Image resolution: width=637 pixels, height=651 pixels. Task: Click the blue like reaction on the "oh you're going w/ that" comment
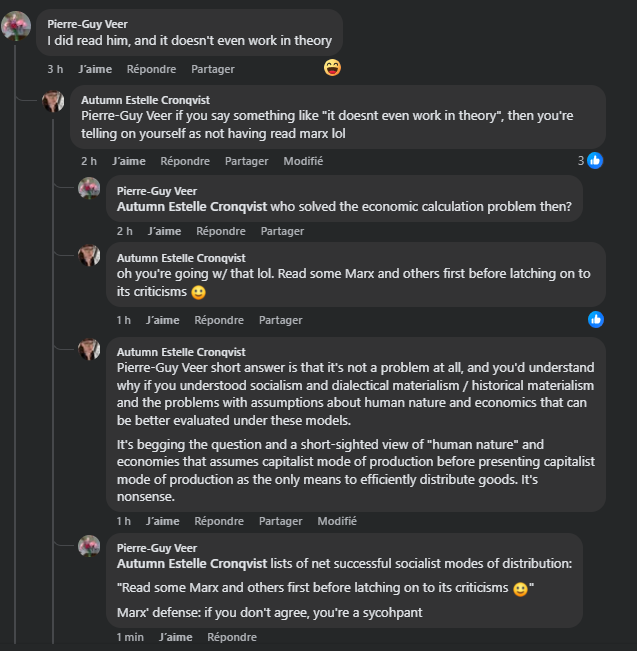(x=596, y=319)
